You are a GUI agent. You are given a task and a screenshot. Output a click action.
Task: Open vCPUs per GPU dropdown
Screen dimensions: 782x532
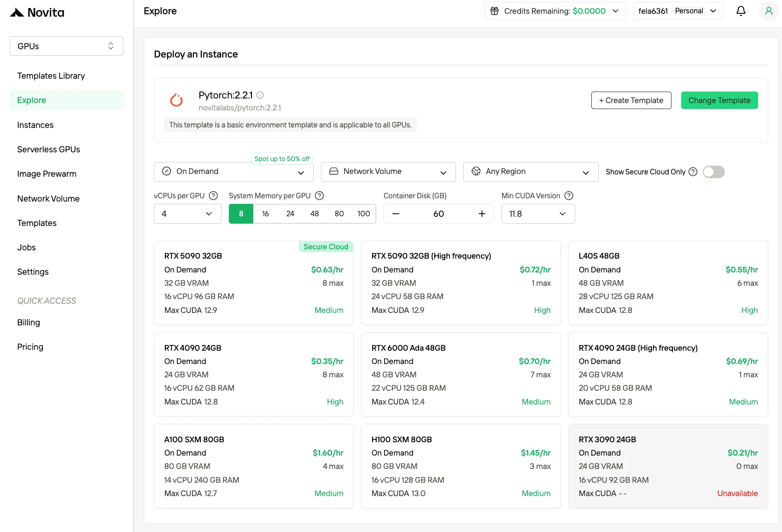[187, 214]
